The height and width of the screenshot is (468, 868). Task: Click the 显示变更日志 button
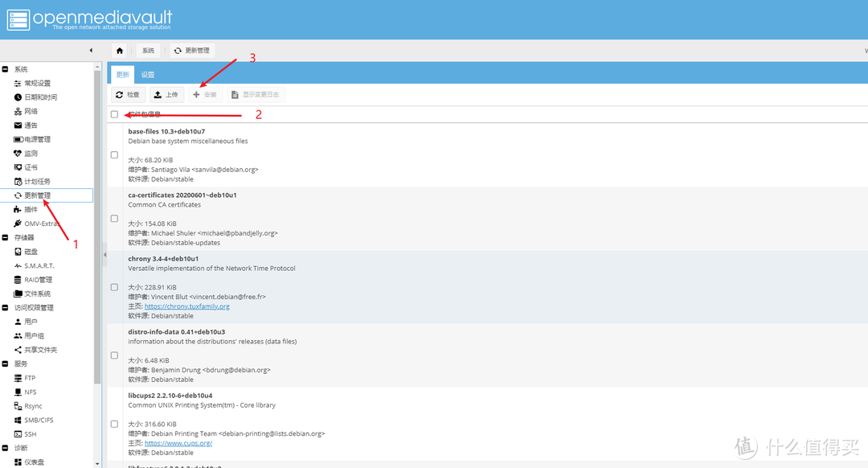point(256,95)
